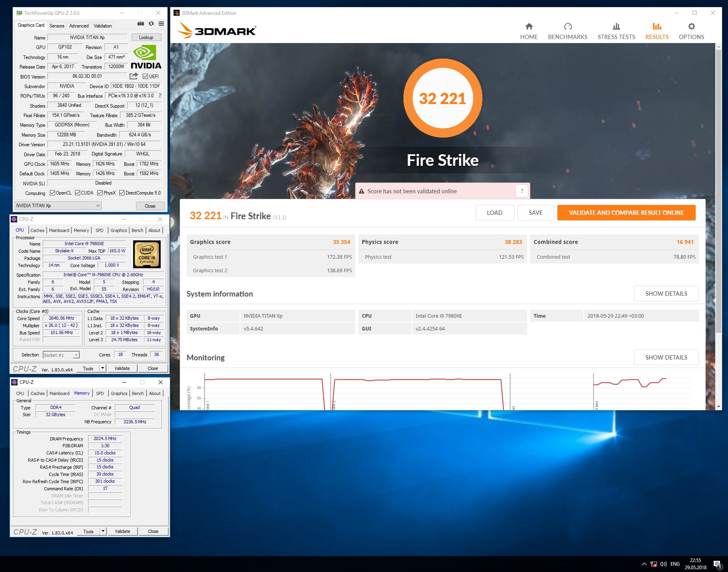The image size is (728, 572).
Task: Click the GPU-Z Lookup button
Action: pyautogui.click(x=146, y=37)
